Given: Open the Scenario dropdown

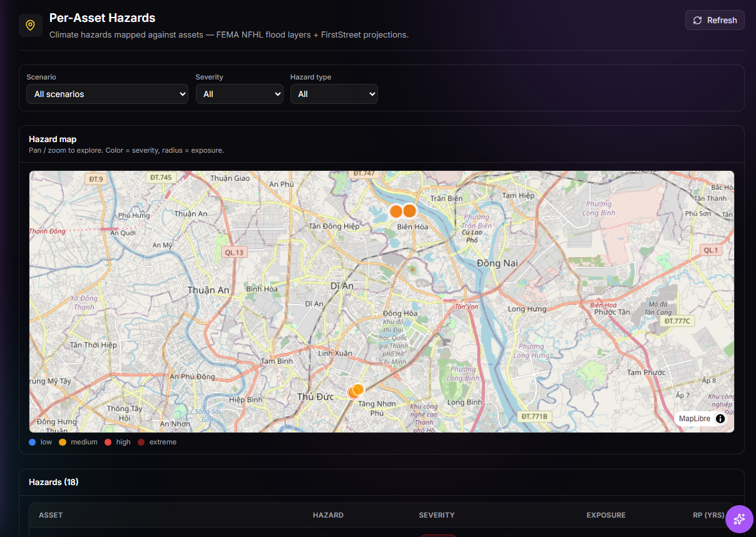Looking at the screenshot, I should (x=107, y=94).
